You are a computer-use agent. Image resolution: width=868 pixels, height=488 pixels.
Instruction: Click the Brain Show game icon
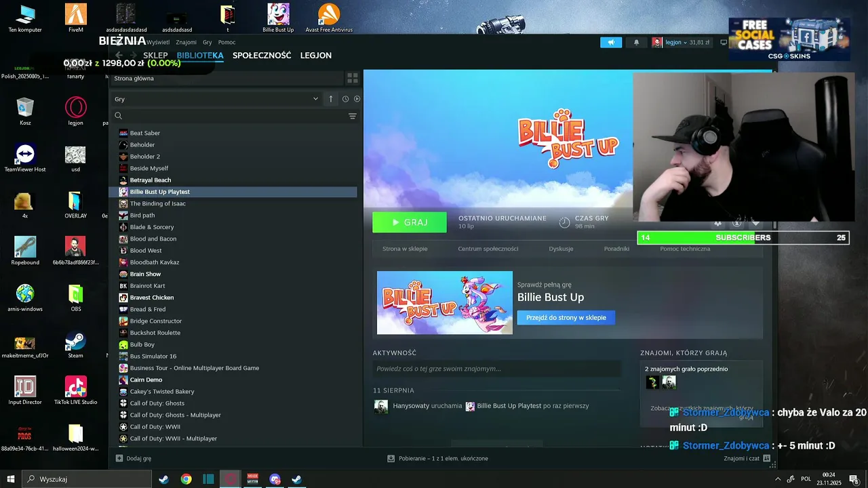point(123,274)
